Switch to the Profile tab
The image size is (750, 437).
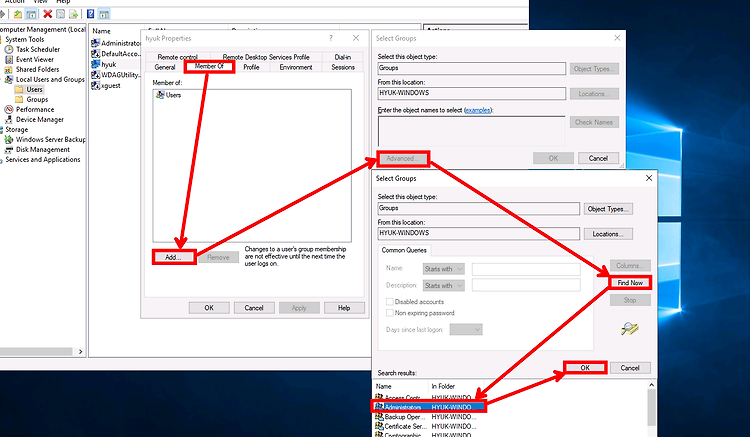tap(251, 67)
